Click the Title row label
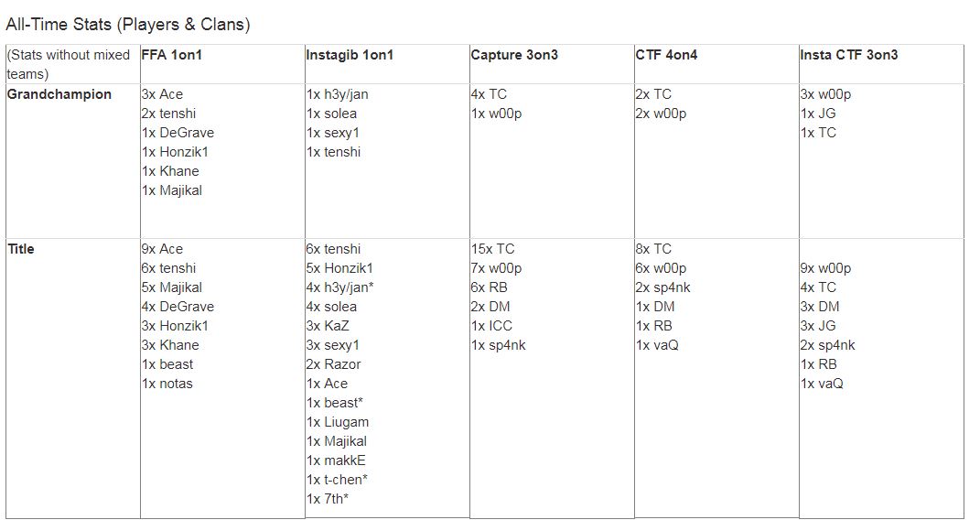 pos(20,249)
